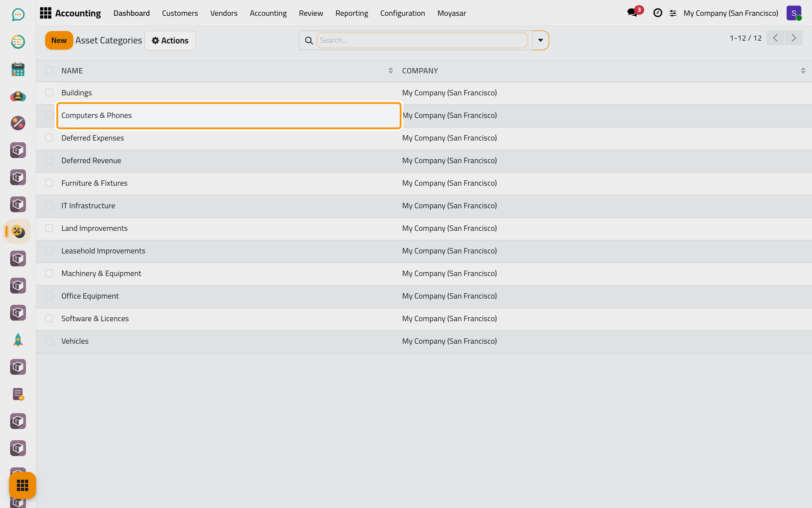The image size is (812, 508).
Task: Open the document checklist sidebar icon
Action: (x=18, y=394)
